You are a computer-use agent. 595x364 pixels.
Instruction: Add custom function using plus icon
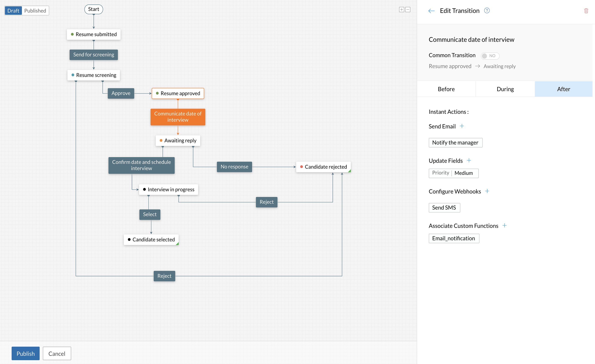tap(504, 226)
